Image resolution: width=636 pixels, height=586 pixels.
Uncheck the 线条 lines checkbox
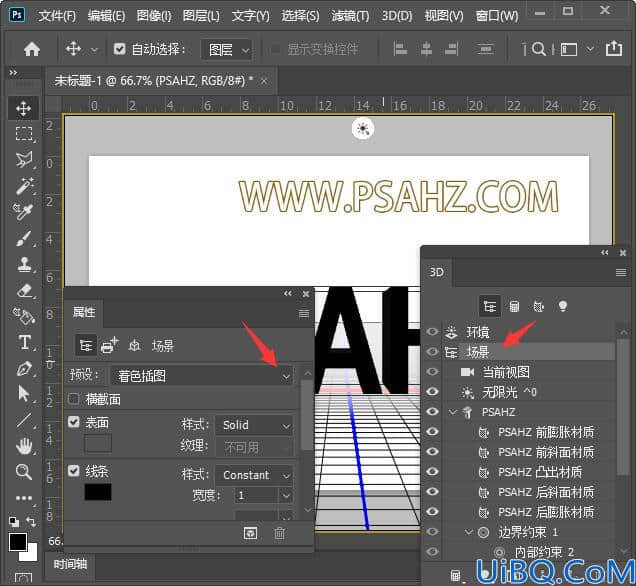tap(73, 470)
